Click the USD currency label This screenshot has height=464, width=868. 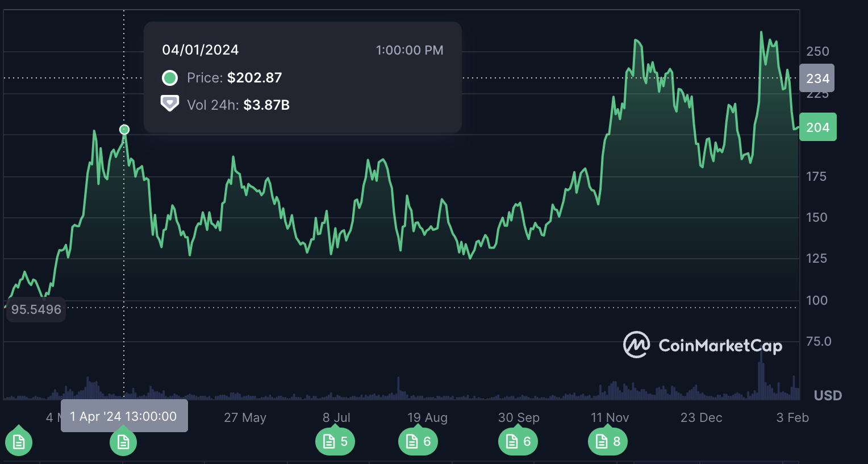[828, 395]
